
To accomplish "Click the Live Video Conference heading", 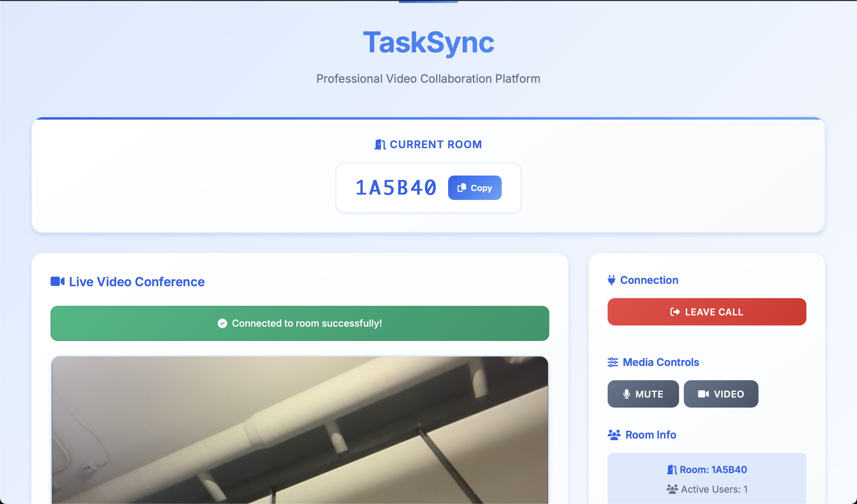I will [x=137, y=281].
